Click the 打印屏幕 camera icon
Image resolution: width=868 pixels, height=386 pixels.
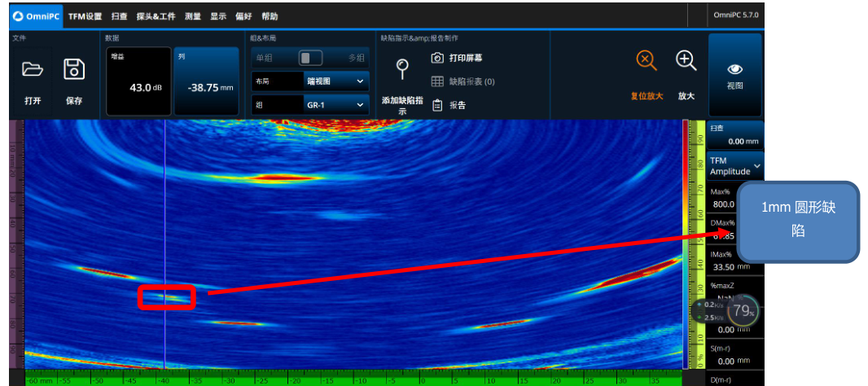[x=437, y=58]
